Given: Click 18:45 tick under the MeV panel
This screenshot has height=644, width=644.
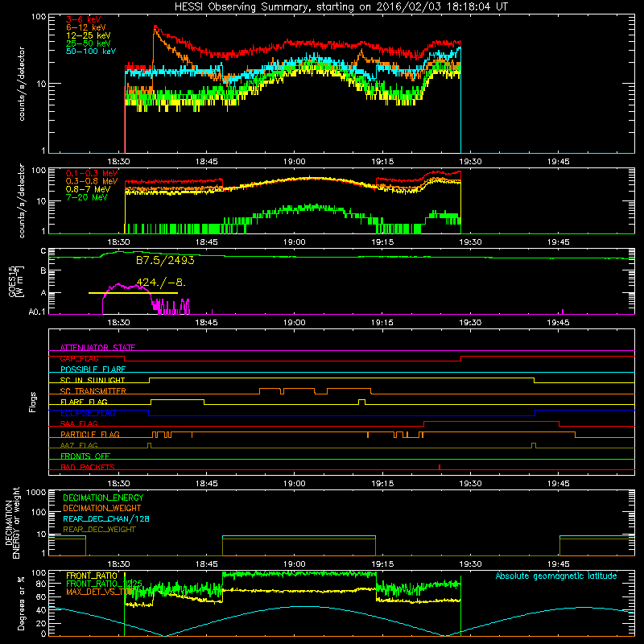Looking at the screenshot, I should coord(206,242).
